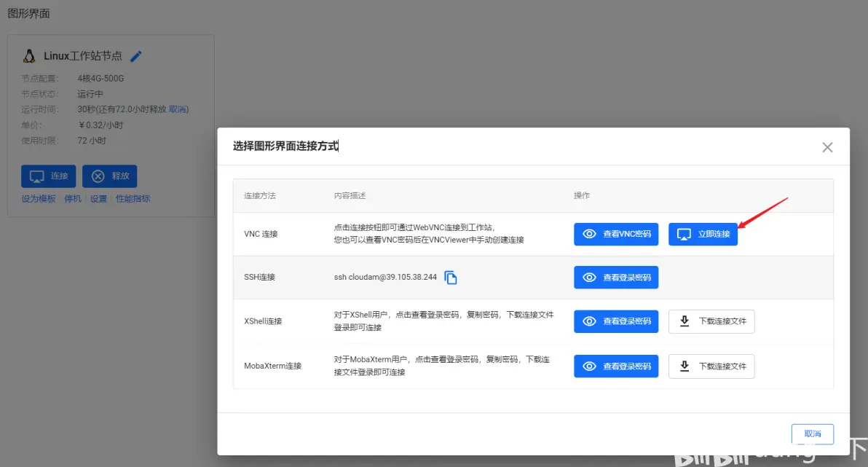
Task: Click 操作 column header
Action: (x=582, y=195)
